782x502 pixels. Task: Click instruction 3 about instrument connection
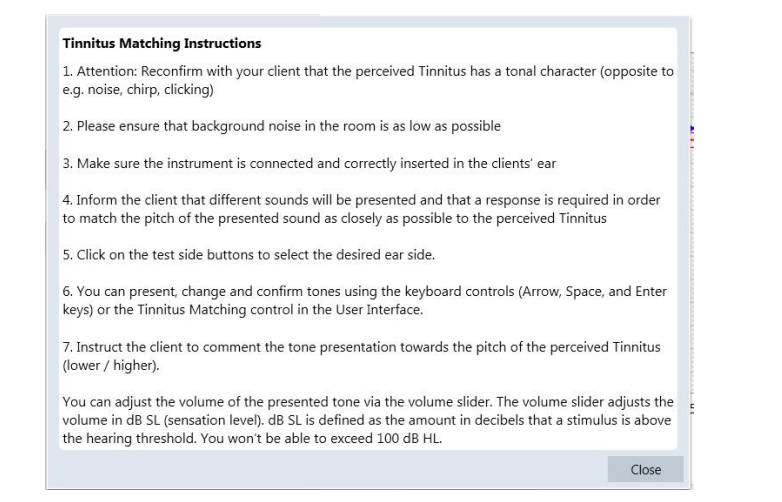tap(309, 164)
